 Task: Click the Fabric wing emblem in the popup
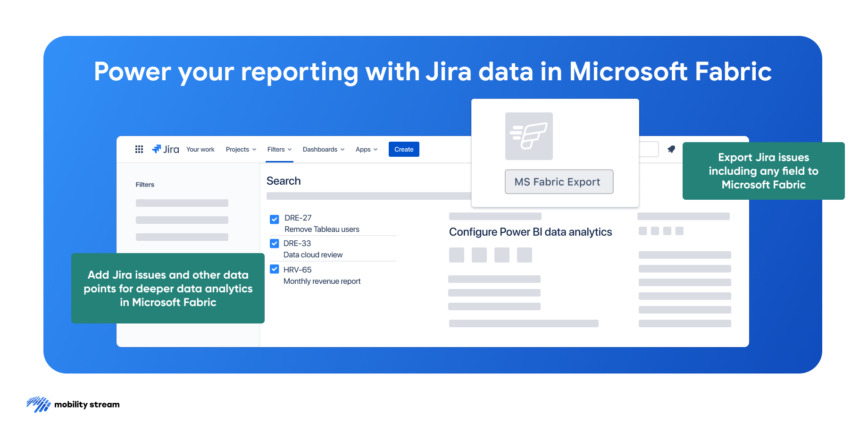(x=529, y=136)
